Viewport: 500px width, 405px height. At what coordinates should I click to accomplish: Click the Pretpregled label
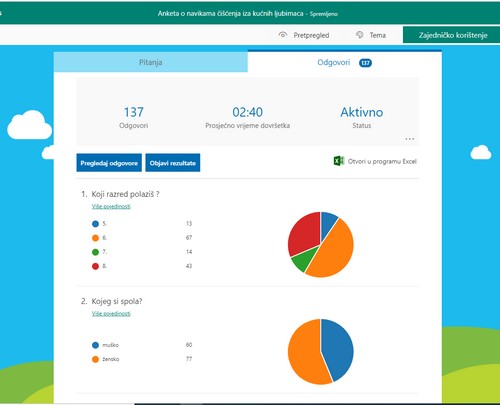(x=311, y=35)
